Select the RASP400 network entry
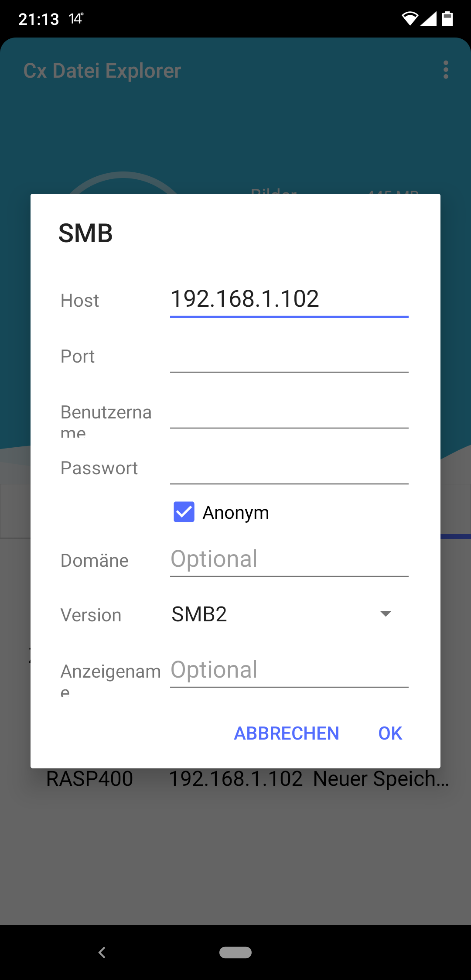 90,779
